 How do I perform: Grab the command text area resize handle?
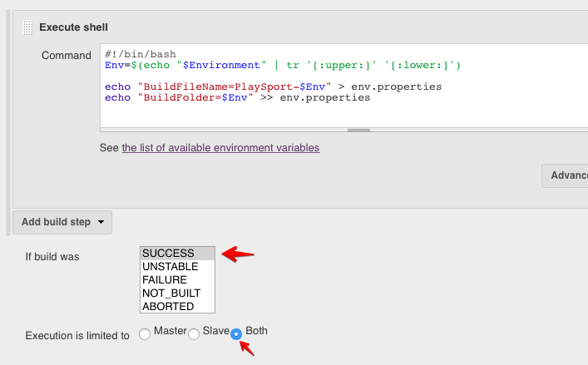click(359, 130)
